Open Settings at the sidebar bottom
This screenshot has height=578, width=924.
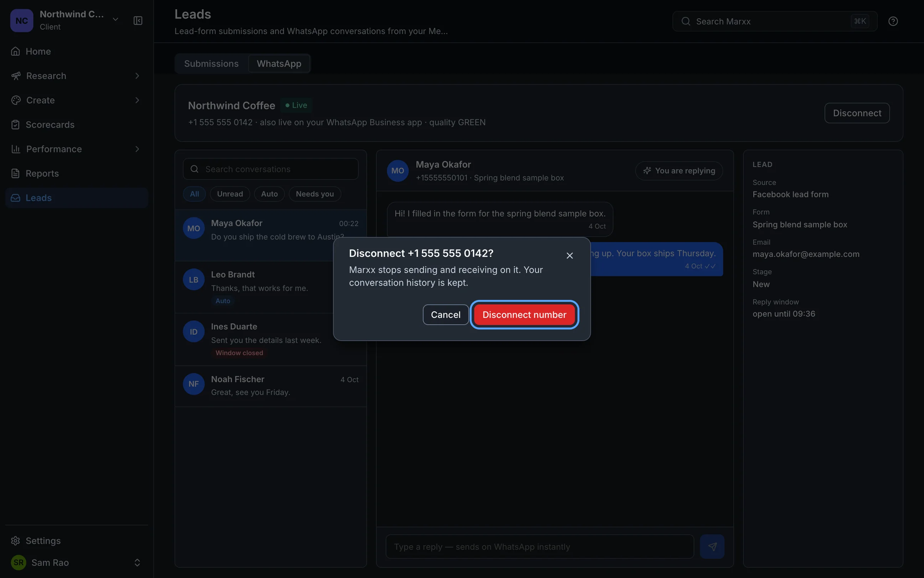(x=77, y=541)
